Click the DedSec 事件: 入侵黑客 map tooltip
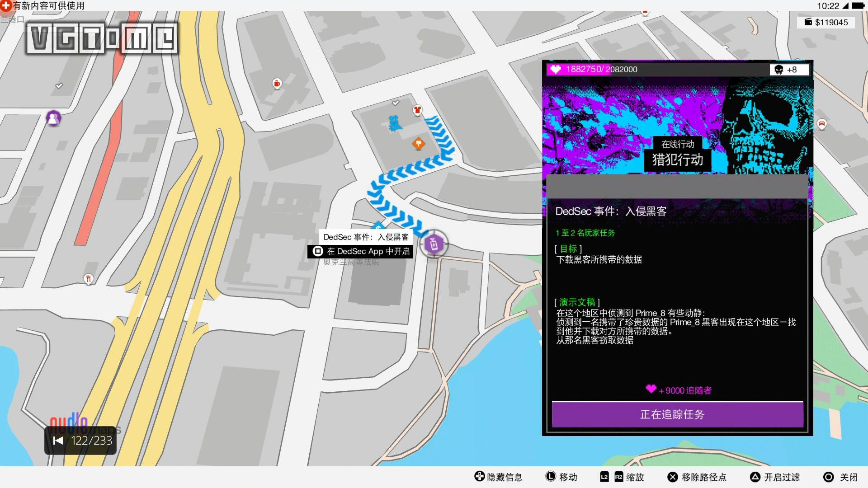The height and width of the screenshot is (488, 868). click(x=366, y=237)
